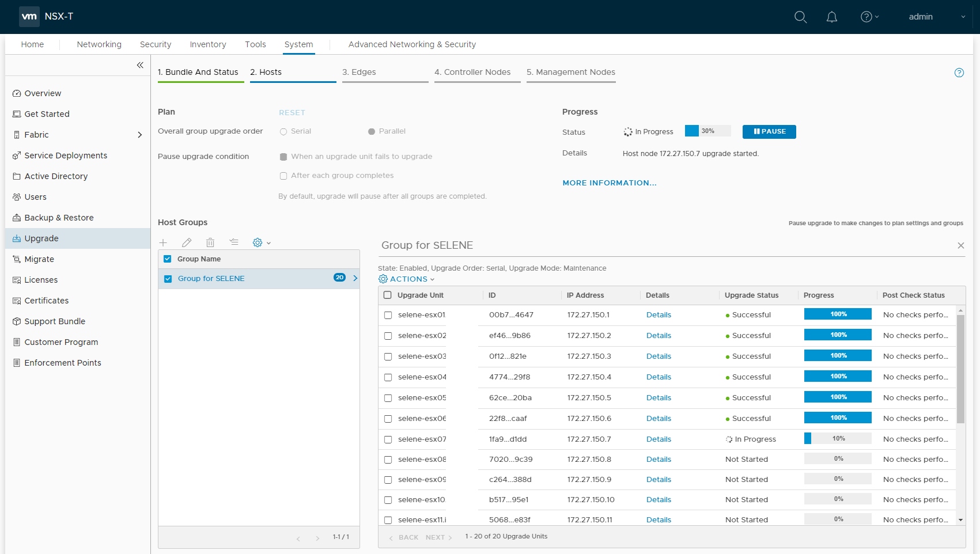Click the RESET plan link
980x554 pixels.
pyautogui.click(x=292, y=113)
